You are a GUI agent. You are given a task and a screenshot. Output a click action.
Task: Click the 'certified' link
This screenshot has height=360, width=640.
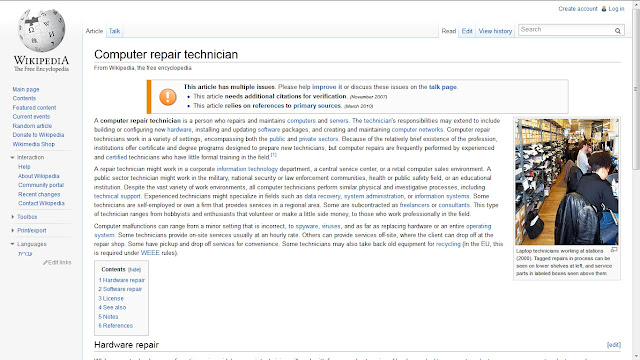point(116,157)
